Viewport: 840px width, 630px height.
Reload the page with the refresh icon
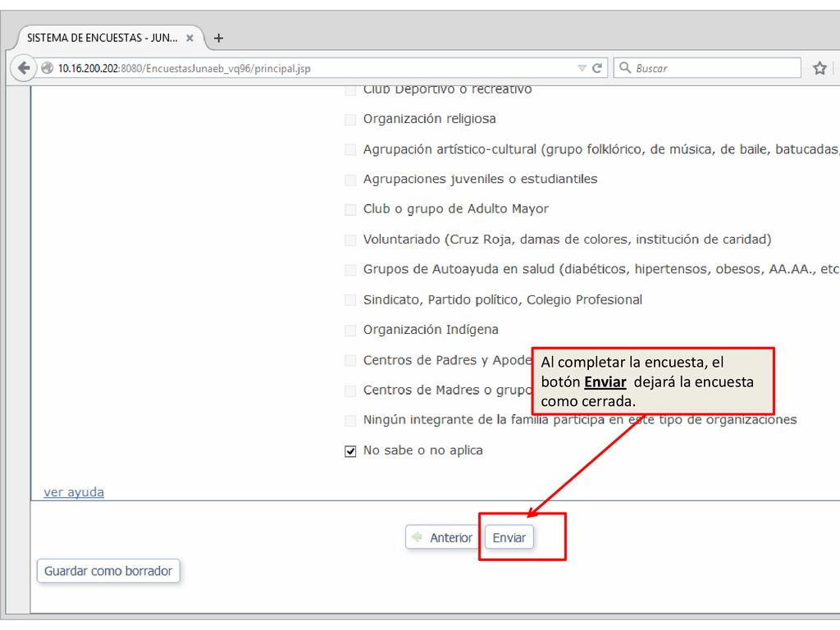pyautogui.click(x=597, y=68)
